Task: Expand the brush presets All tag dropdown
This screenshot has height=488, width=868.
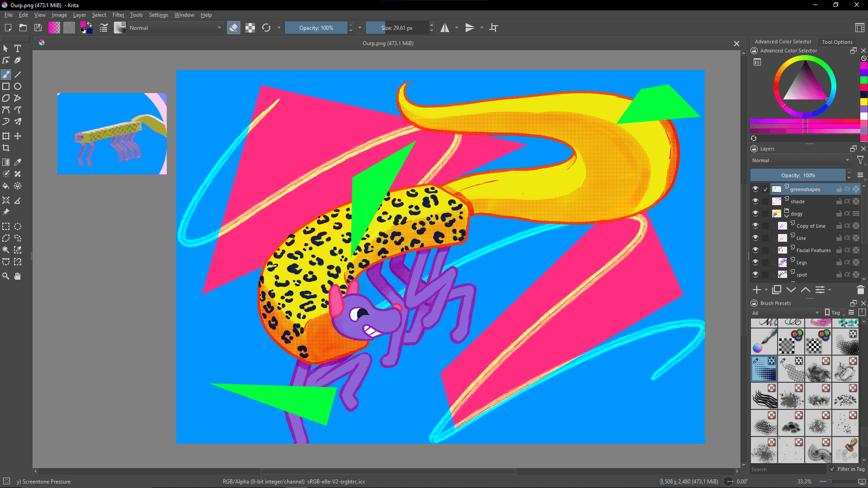Action: 786,313
